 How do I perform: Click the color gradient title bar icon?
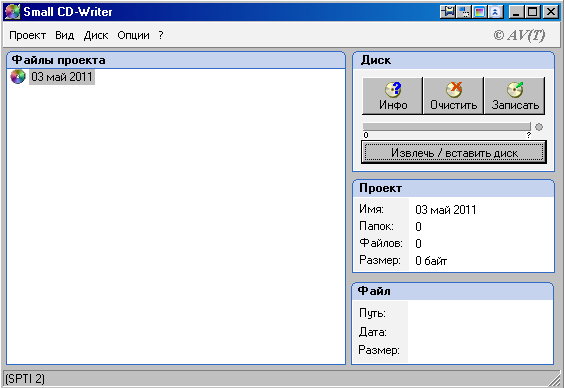click(479, 12)
